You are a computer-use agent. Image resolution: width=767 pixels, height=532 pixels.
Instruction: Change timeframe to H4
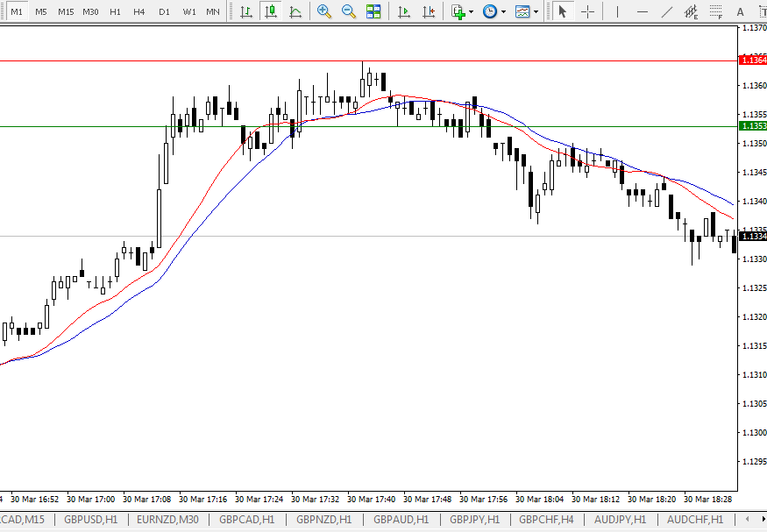pyautogui.click(x=139, y=11)
